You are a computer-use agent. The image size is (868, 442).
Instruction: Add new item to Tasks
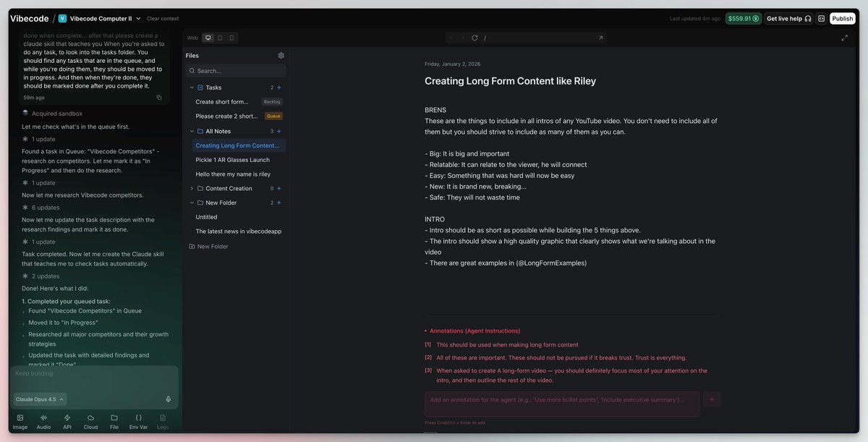[279, 87]
